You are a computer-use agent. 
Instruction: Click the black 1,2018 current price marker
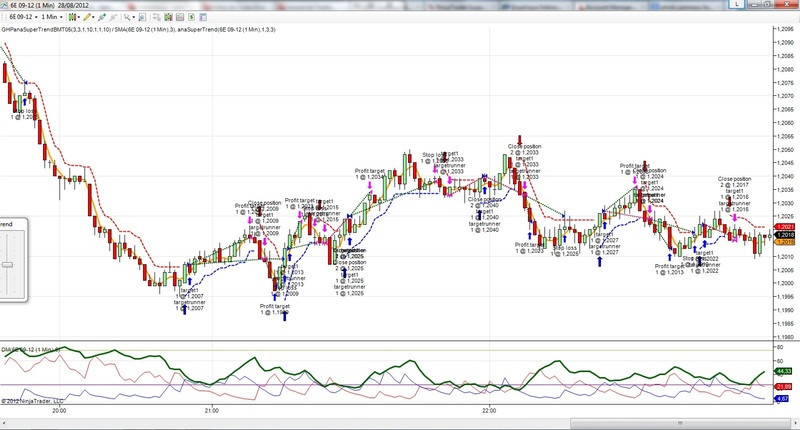coord(784,235)
